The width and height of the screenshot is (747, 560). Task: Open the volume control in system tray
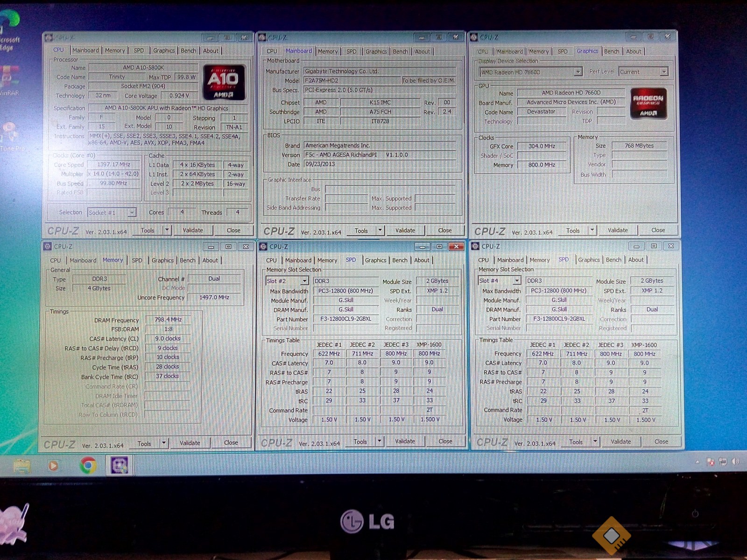coord(736,462)
